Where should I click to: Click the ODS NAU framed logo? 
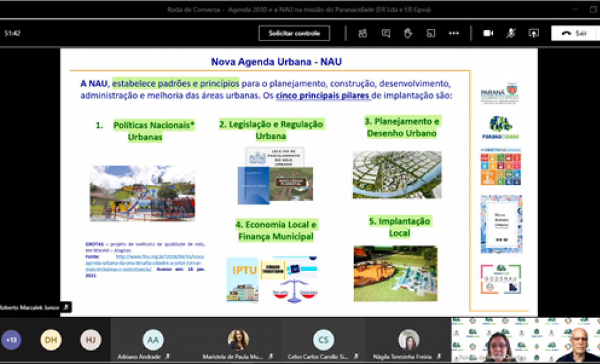point(500,279)
